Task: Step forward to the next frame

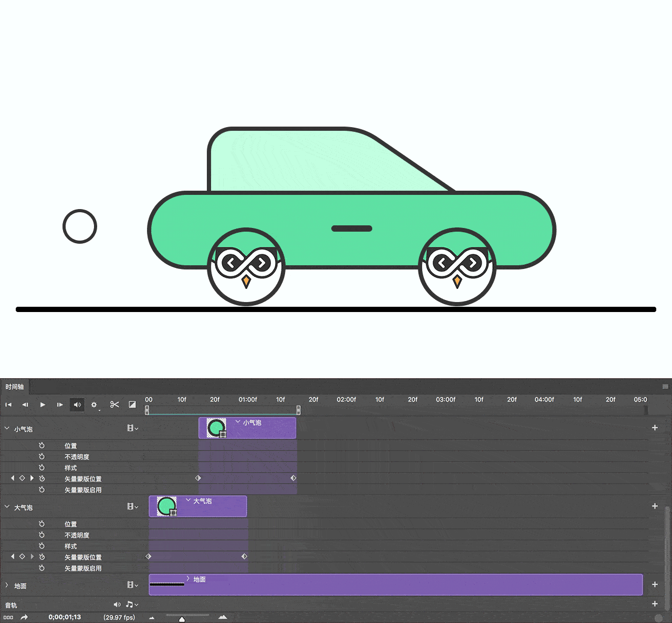Action: click(60, 404)
